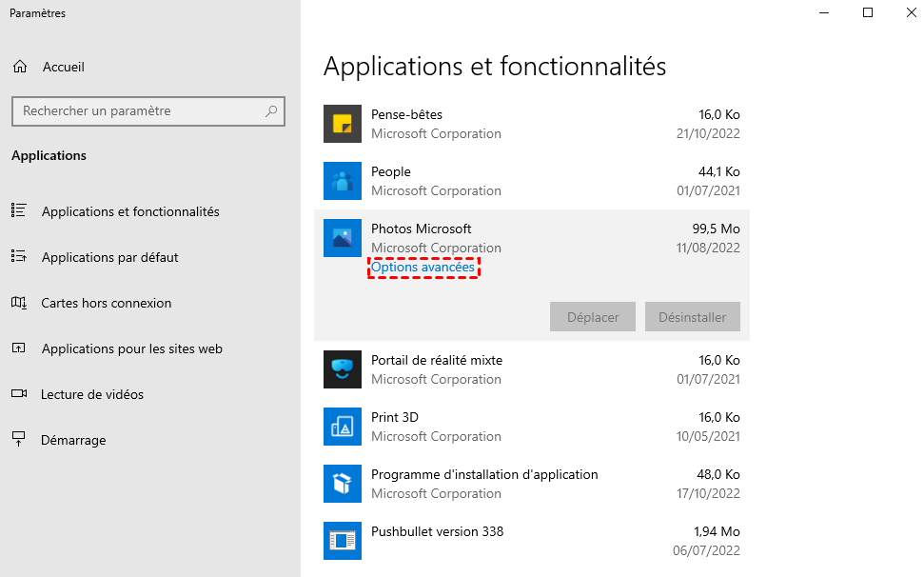This screenshot has height=577, width=924.
Task: Click the Pense-bêtes sticky note icon
Action: click(x=343, y=124)
